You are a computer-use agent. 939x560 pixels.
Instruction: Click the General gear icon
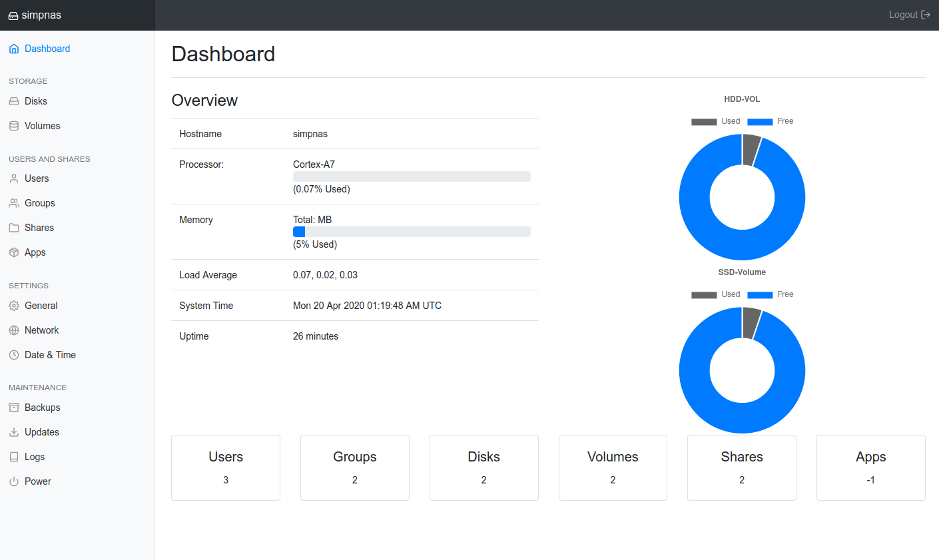pos(14,306)
